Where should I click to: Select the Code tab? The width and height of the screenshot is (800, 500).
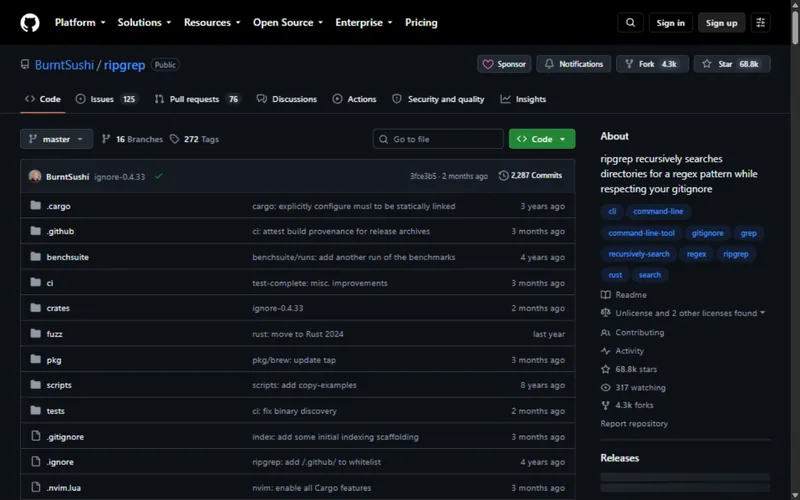click(43, 99)
